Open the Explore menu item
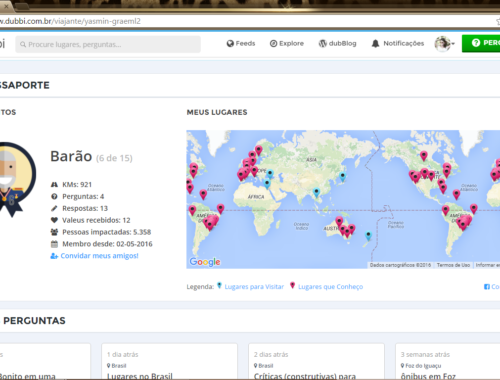 287,43
